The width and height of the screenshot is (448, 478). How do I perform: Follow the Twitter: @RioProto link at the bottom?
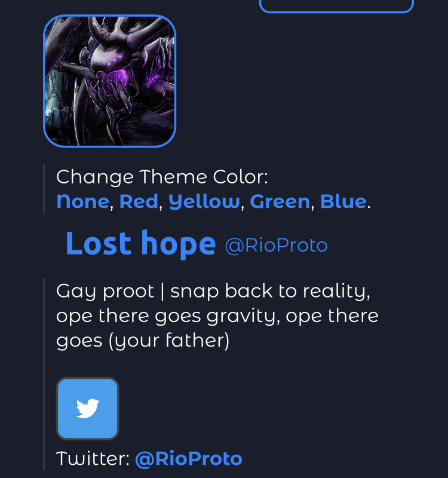coord(189,458)
